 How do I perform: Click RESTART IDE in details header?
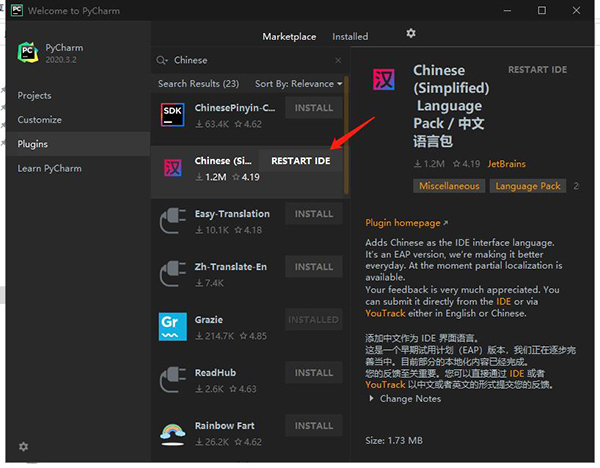tap(537, 70)
